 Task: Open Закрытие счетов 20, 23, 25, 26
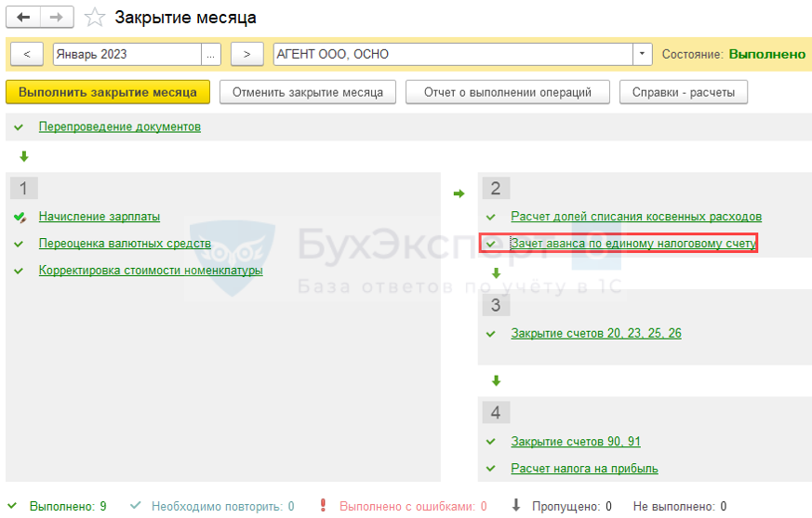(596, 333)
